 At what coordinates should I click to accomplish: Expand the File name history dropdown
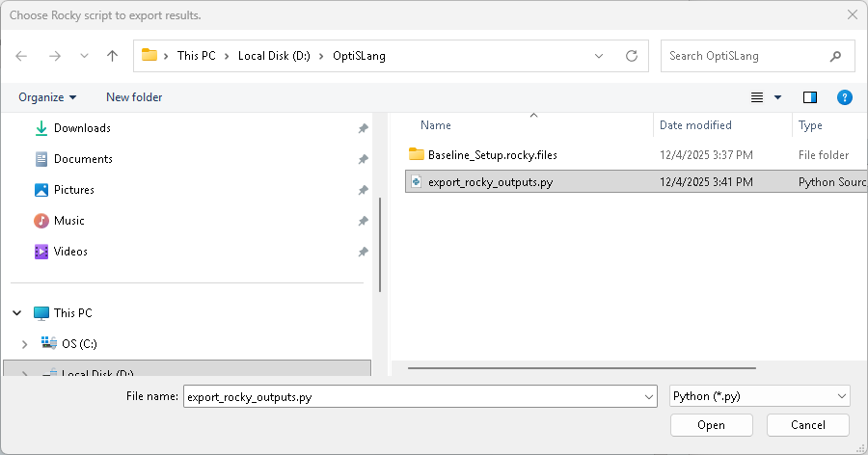(x=649, y=397)
